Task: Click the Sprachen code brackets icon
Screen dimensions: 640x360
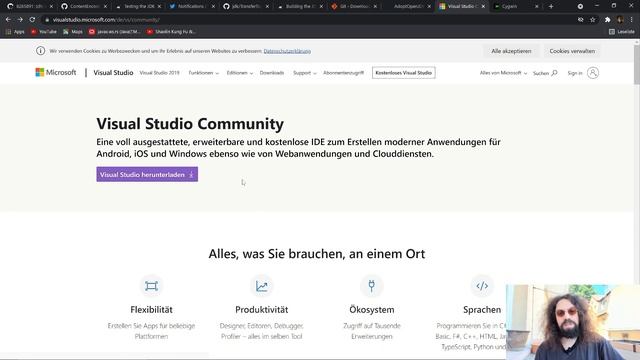Action: pos(482,286)
